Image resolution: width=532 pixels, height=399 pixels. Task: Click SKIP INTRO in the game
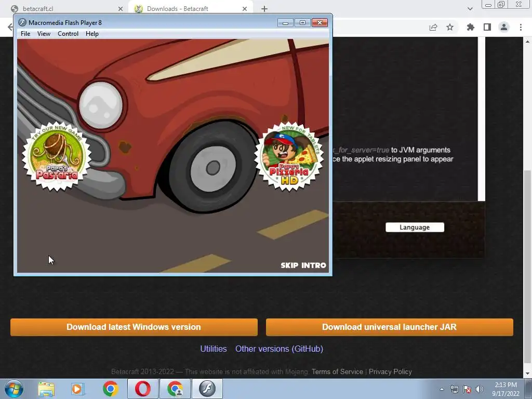pos(303,265)
